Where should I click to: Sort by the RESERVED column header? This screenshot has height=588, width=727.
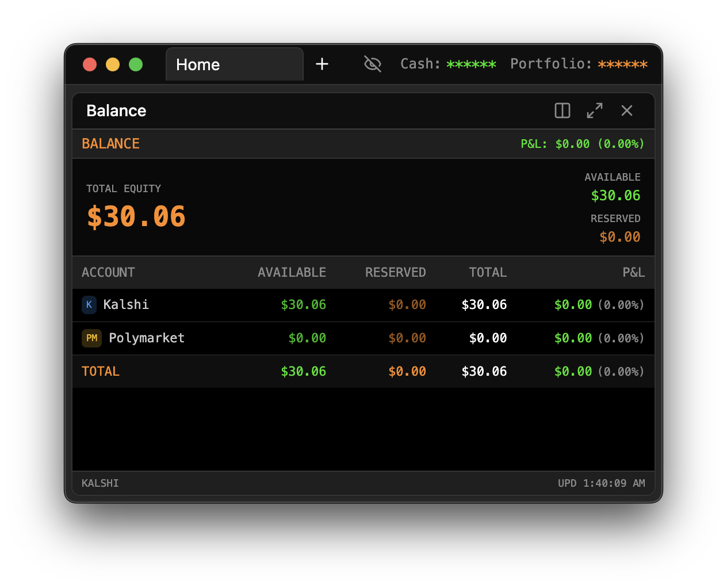(x=395, y=273)
